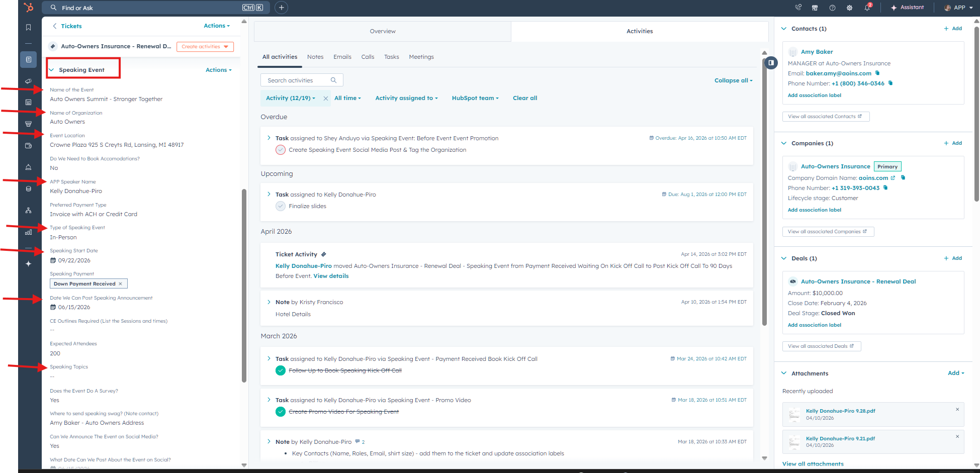This screenshot has width=980, height=473.
Task: Mark the Finalize slides task complete
Action: [x=281, y=206]
